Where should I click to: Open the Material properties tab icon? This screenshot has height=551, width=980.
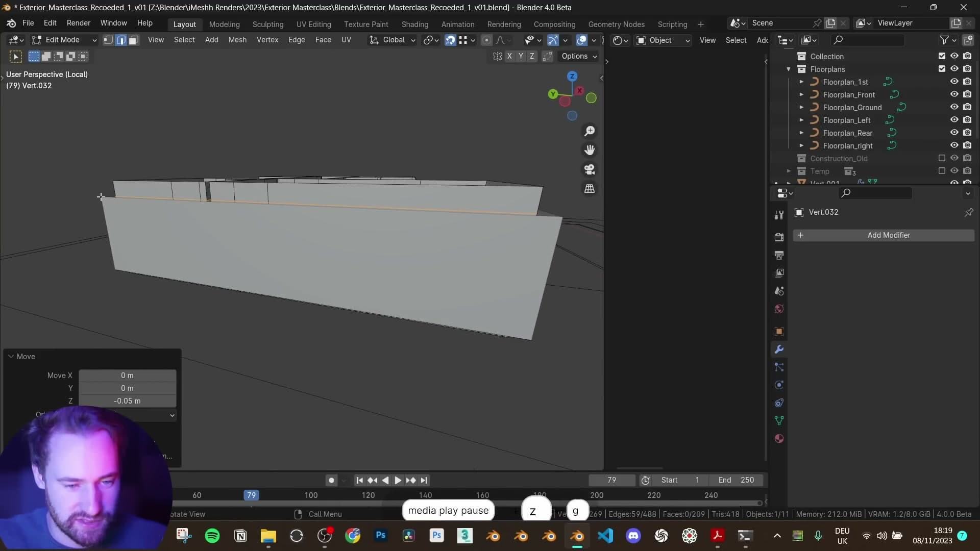tap(779, 439)
